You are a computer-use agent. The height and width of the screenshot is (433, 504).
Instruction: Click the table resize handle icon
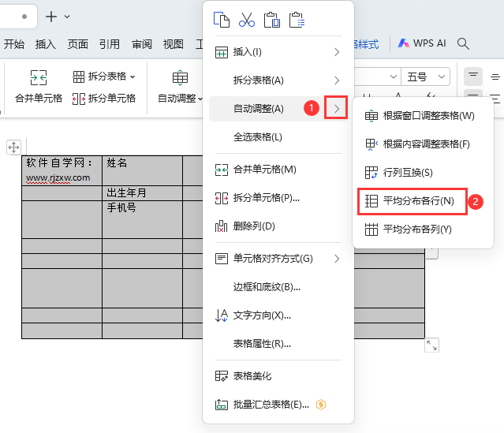tap(431, 345)
